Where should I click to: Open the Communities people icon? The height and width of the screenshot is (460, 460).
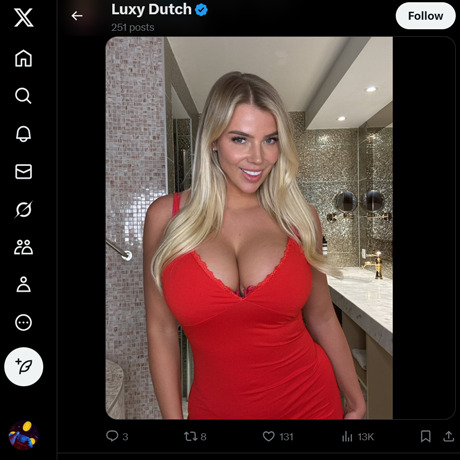coord(23,247)
